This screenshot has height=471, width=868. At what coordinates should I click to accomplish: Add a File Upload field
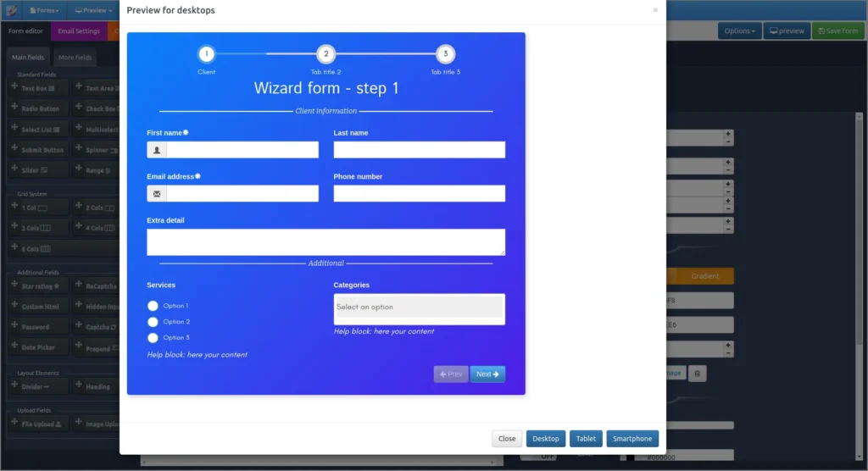[38, 424]
